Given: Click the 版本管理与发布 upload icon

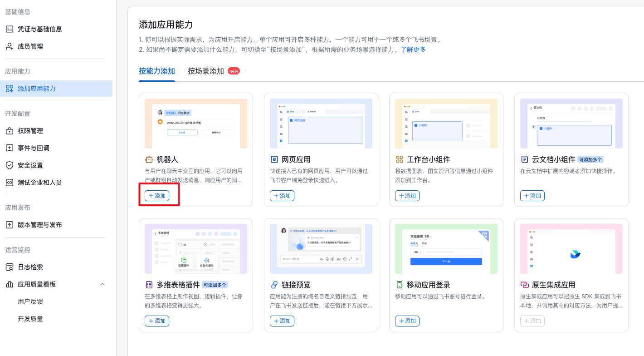Looking at the screenshot, I should pos(9,225).
